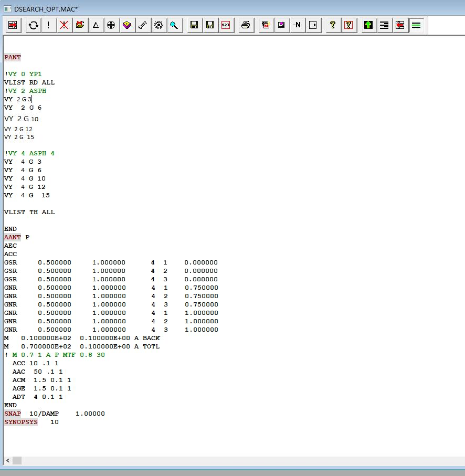Click the red exit arrow icon
Screen dimensions: 465x476
(13, 25)
